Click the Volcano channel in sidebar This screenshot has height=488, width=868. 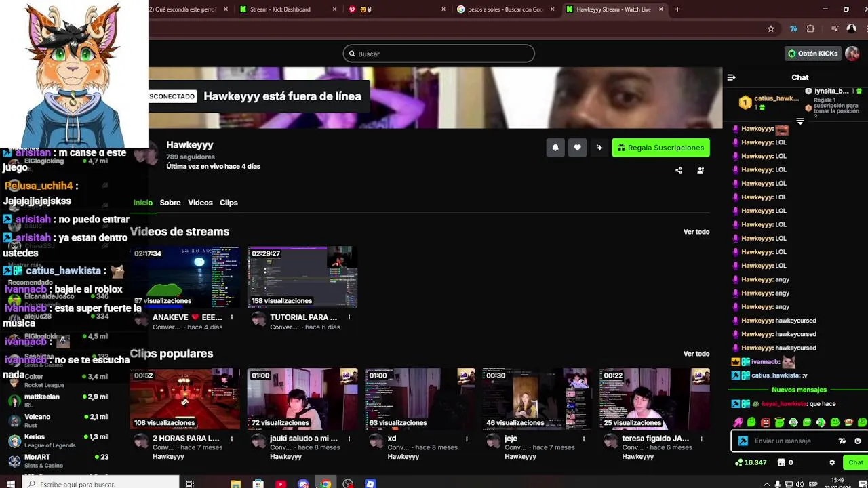pos(58,420)
